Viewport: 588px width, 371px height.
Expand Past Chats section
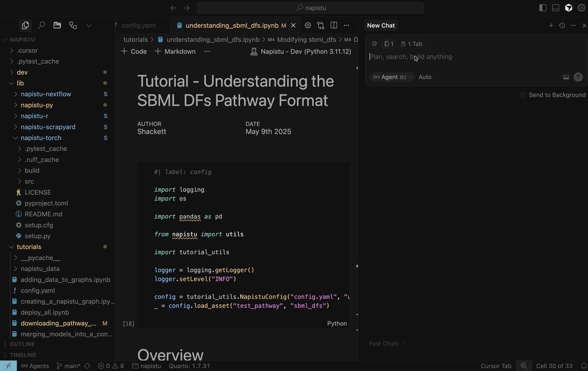pyautogui.click(x=387, y=343)
